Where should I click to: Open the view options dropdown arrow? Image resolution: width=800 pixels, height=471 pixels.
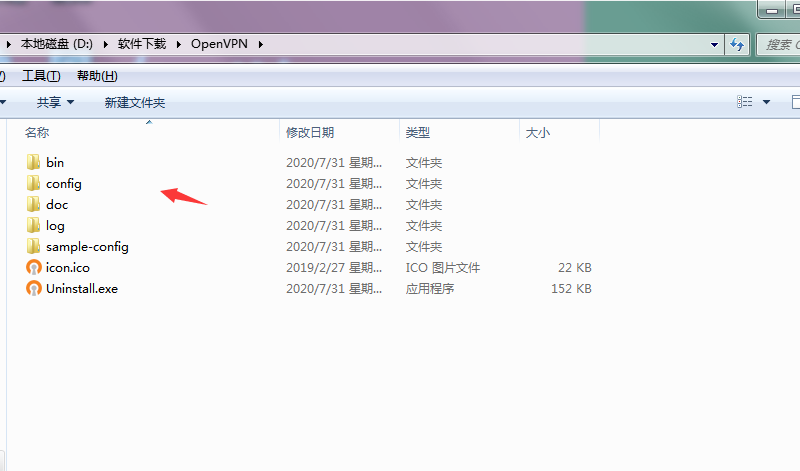pos(767,102)
